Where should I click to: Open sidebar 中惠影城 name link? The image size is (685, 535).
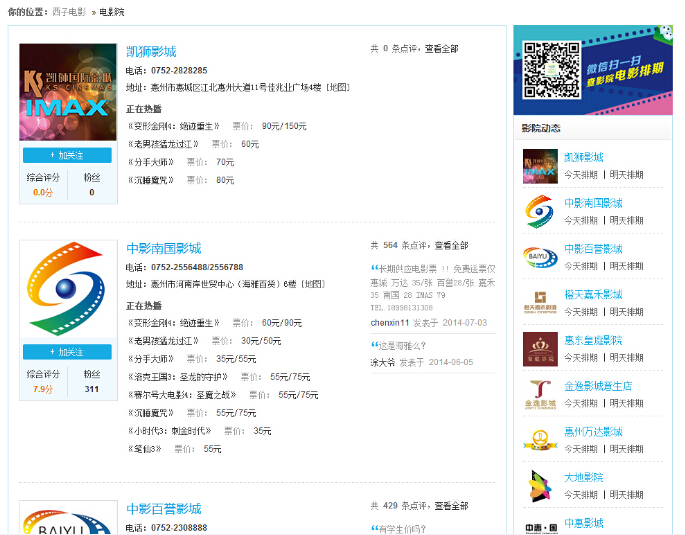click(584, 523)
